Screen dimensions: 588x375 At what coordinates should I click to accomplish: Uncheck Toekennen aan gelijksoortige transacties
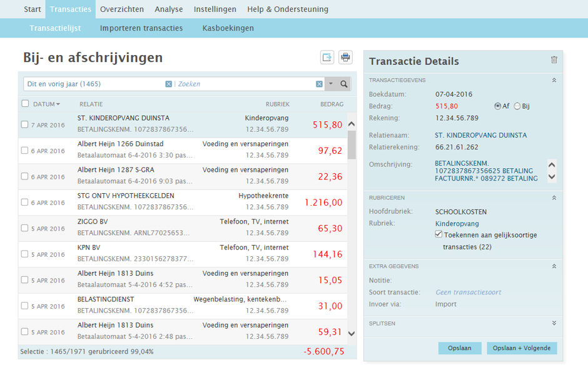(438, 235)
